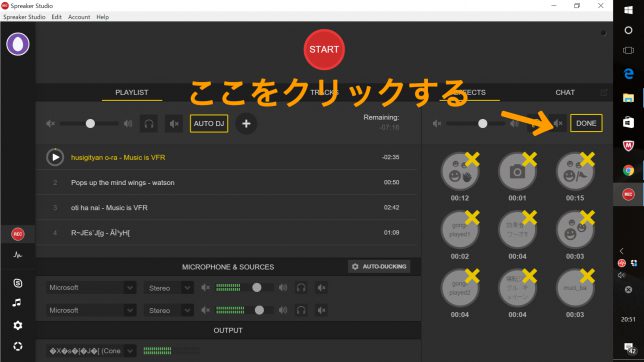
Task: Switch to the PLAYLIST tab
Action: 132,92
